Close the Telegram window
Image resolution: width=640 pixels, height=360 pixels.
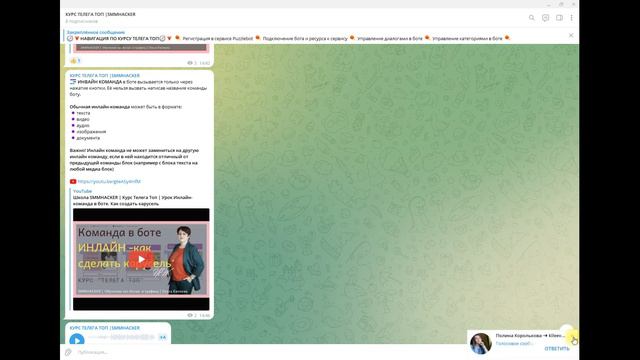[573, 4]
